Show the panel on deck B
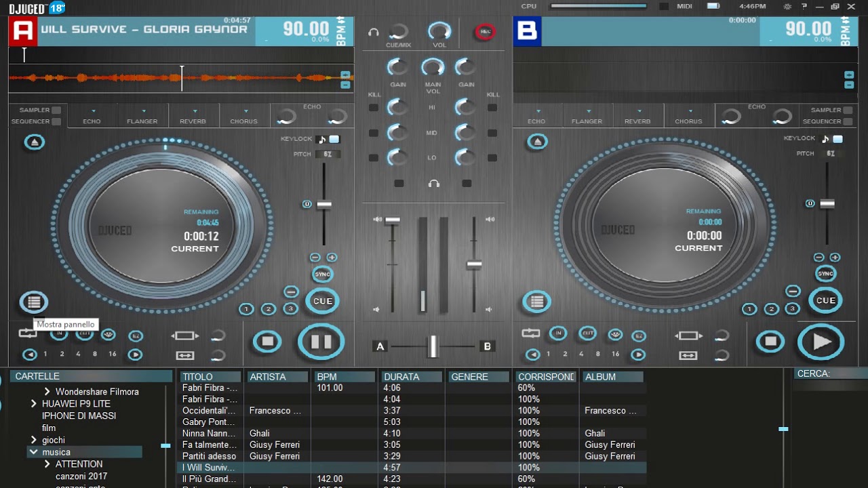 [537, 302]
